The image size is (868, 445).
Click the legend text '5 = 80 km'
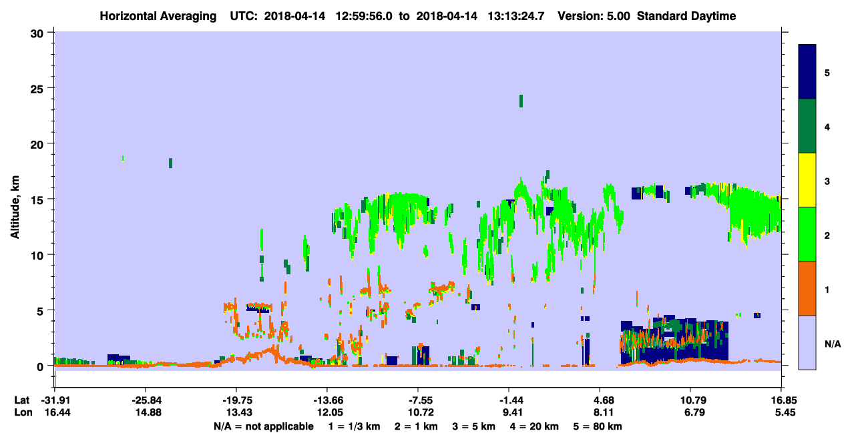click(x=597, y=426)
